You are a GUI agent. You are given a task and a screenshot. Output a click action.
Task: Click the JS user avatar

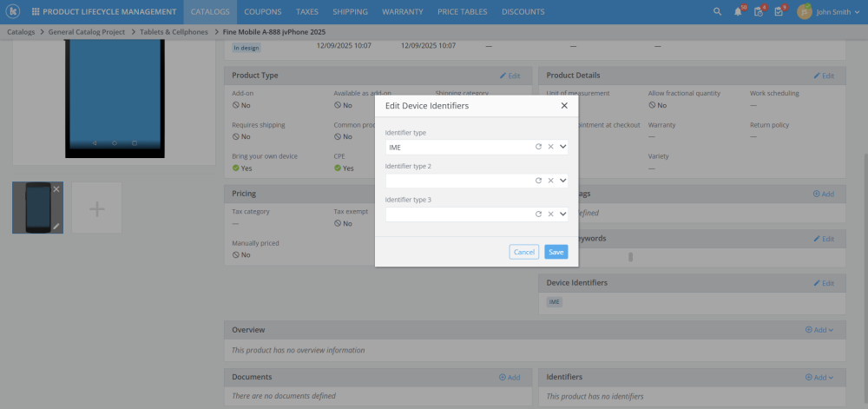[804, 11]
